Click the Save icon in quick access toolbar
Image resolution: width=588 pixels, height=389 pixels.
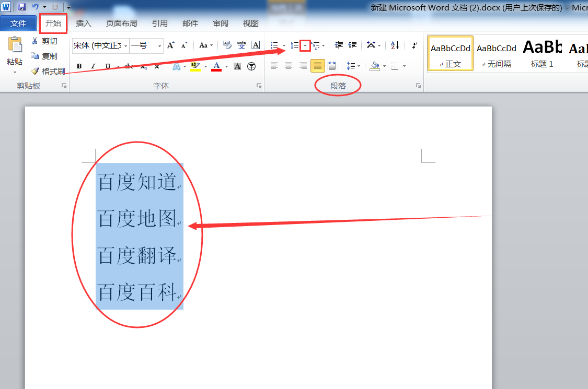(22, 7)
